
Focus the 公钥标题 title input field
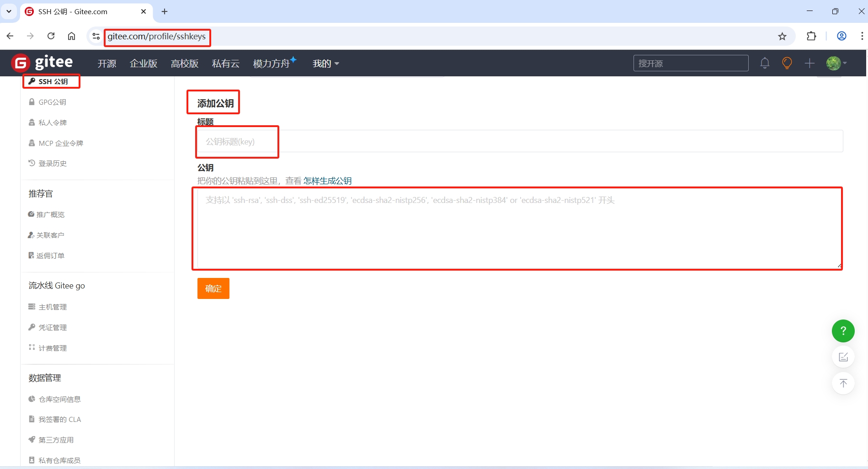519,142
